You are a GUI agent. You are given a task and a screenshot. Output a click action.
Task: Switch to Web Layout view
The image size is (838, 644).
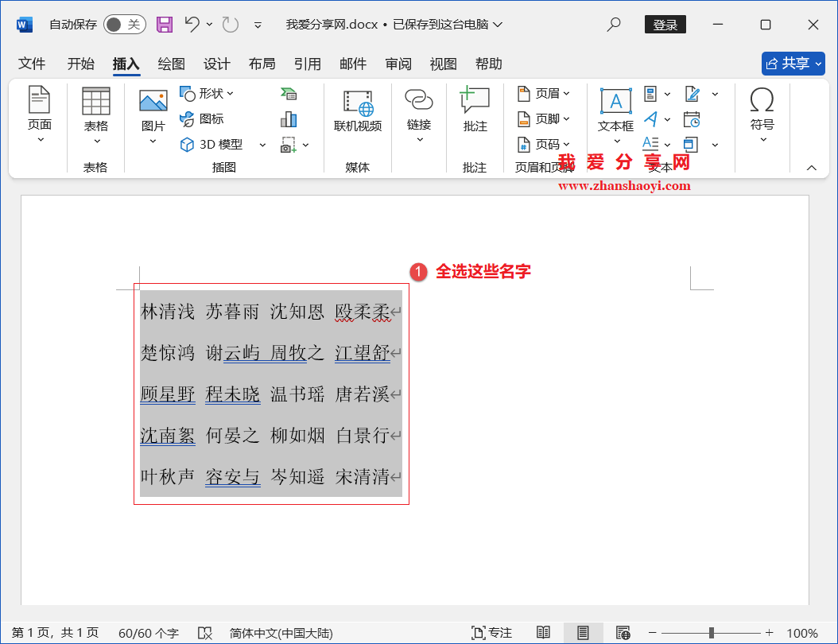[623, 633]
